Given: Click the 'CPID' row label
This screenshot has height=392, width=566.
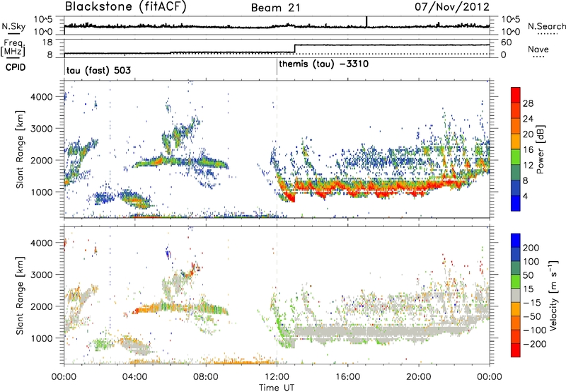Looking at the screenshot, I should tap(16, 67).
